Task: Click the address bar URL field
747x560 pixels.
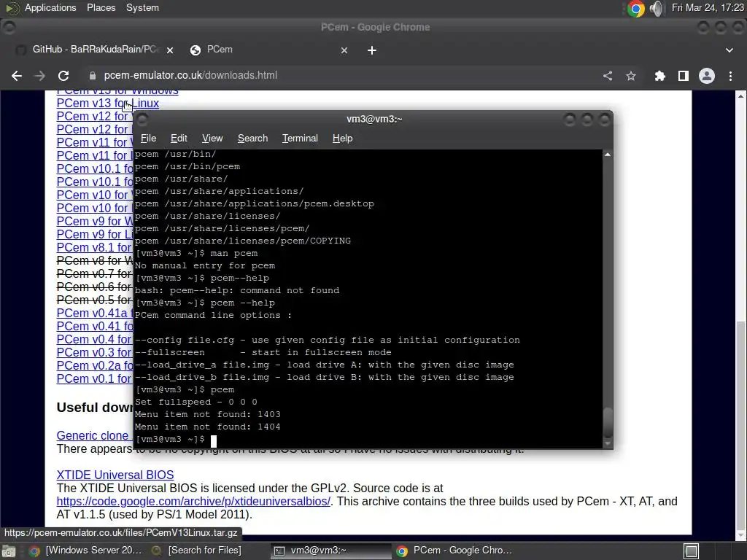Action: click(x=343, y=75)
